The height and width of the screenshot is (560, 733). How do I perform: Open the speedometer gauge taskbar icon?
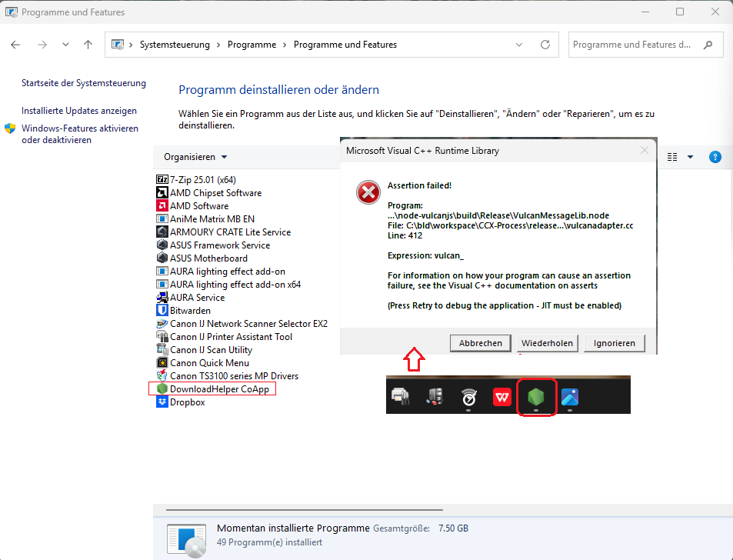coord(468,398)
